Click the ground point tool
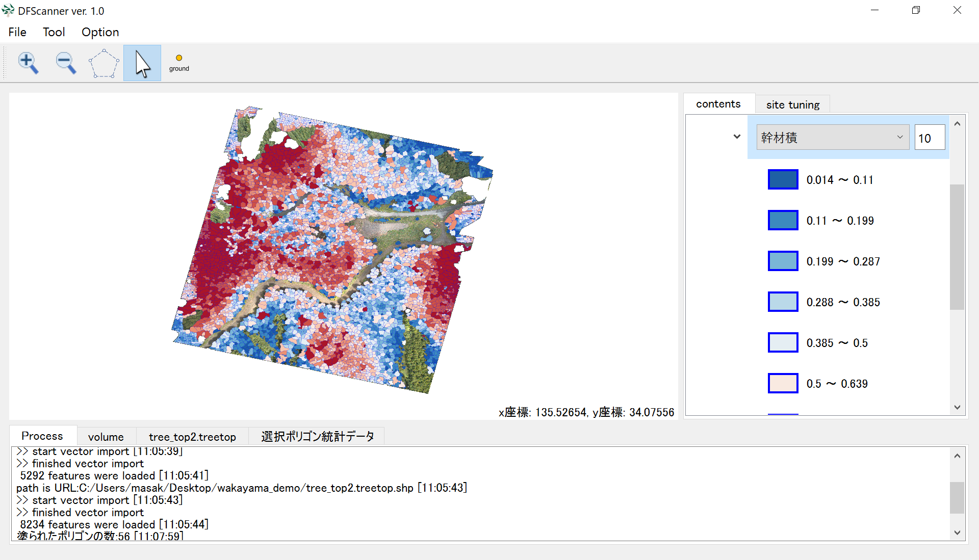The image size is (979, 560). pyautogui.click(x=179, y=63)
